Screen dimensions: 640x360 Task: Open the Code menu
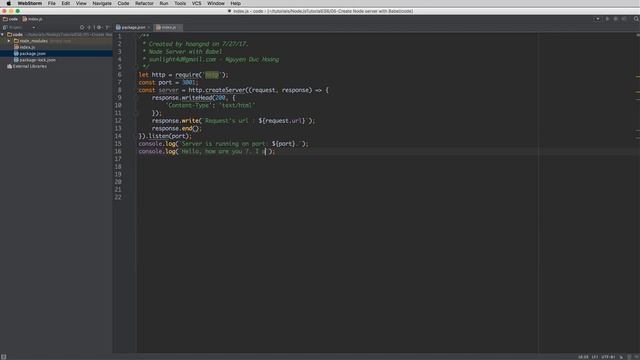[x=123, y=3]
